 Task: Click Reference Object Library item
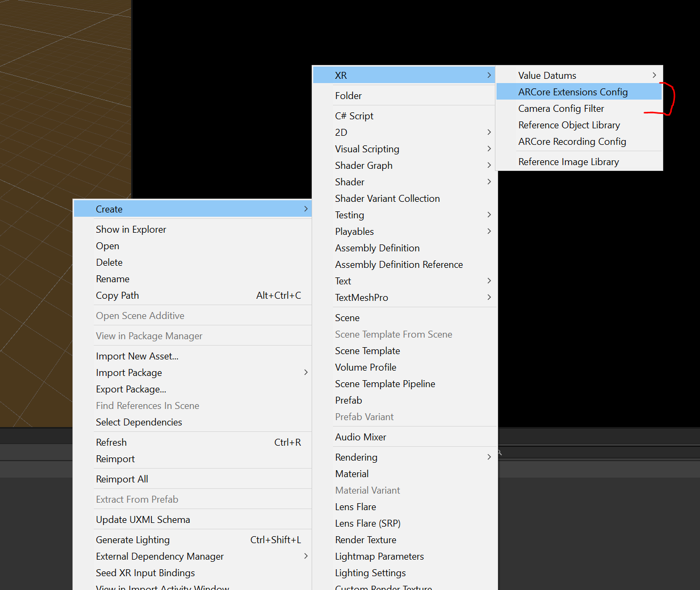pyautogui.click(x=569, y=125)
